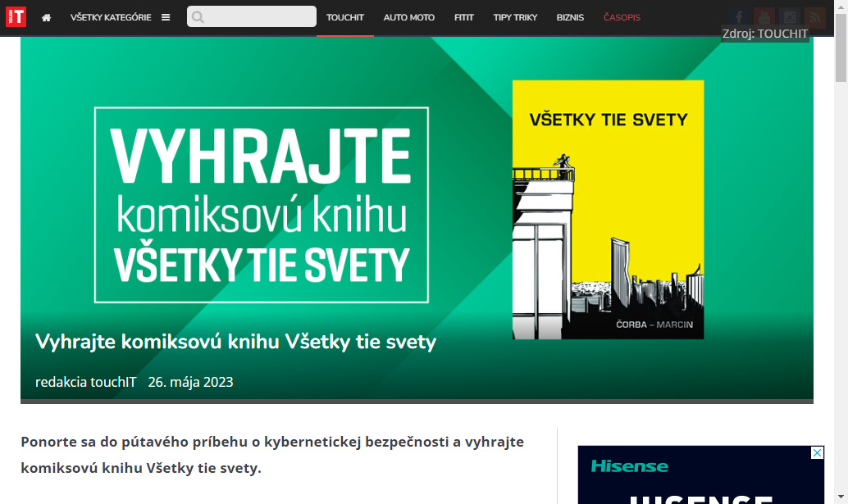Close the Hisense ad with the X icon
The image size is (848, 504).
(817, 452)
